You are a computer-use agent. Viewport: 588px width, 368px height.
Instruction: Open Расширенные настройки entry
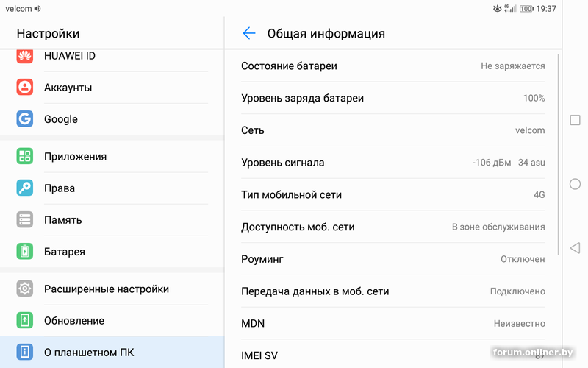112,289
